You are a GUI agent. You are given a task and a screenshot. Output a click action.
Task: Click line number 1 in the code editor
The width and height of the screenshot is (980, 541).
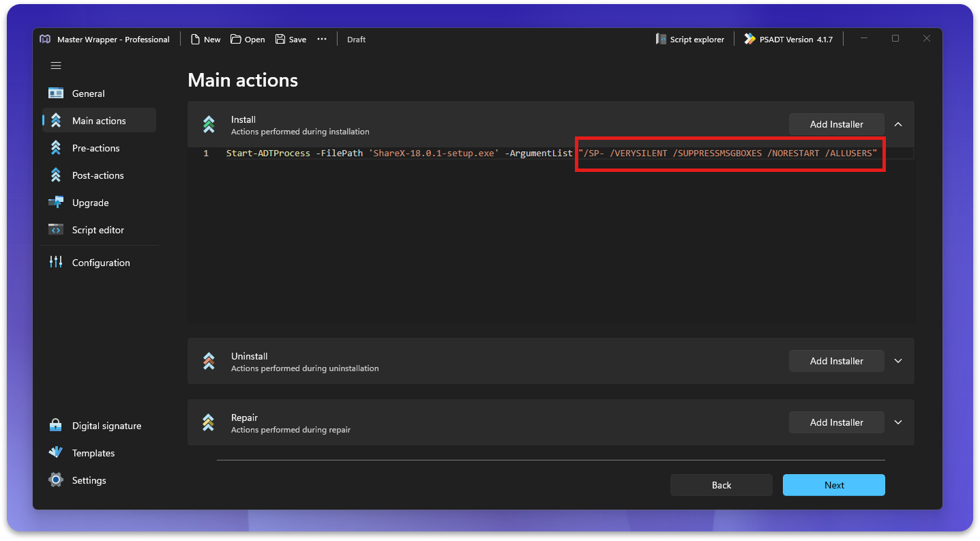tap(206, 153)
